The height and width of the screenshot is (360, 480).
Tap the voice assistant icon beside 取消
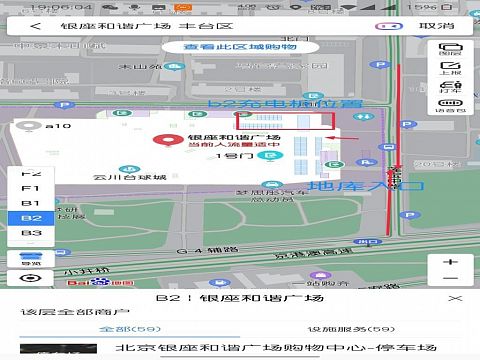[389, 26]
